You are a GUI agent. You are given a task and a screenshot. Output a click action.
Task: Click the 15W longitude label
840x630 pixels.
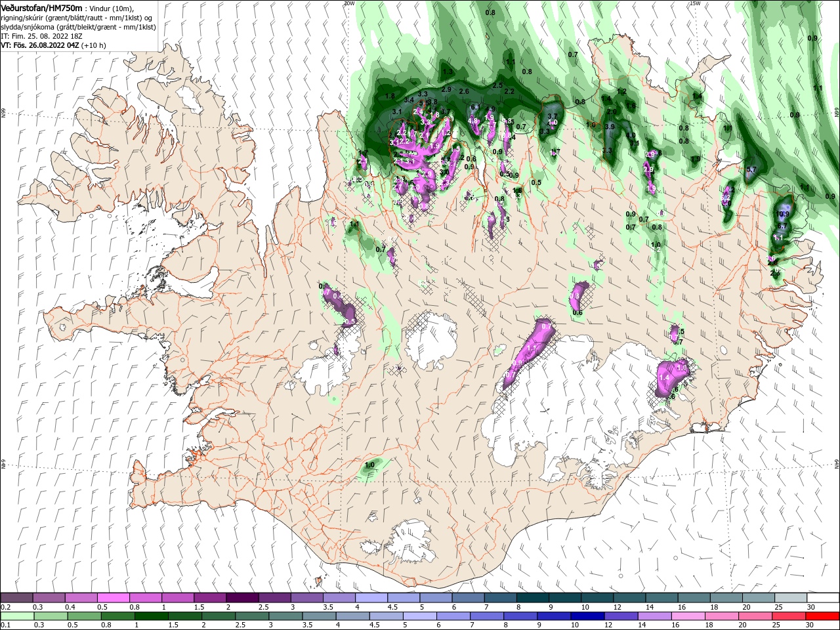tap(695, 3)
